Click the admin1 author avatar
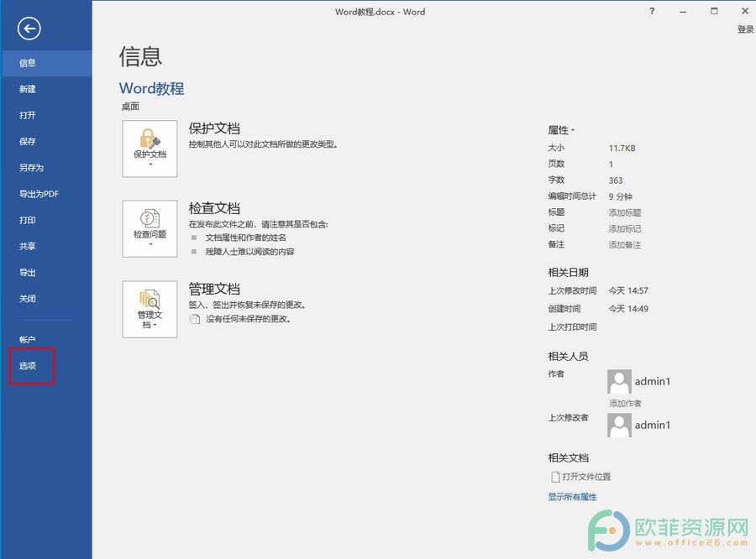Screen dimensions: 756x559 (619, 382)
